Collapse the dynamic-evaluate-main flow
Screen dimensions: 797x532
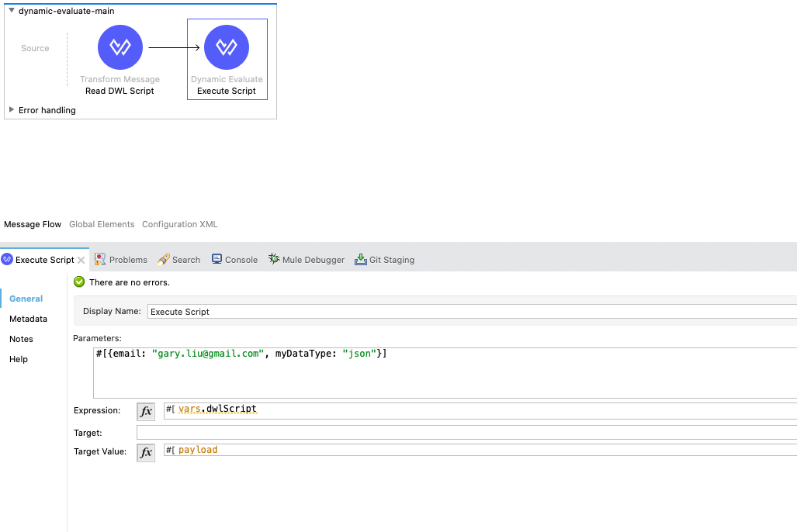[x=11, y=11]
